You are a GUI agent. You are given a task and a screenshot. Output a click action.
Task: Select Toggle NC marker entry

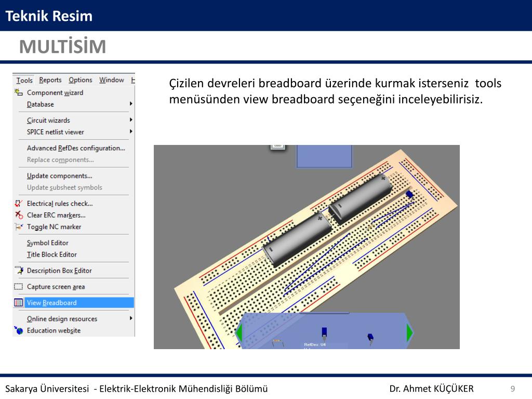pos(54,227)
